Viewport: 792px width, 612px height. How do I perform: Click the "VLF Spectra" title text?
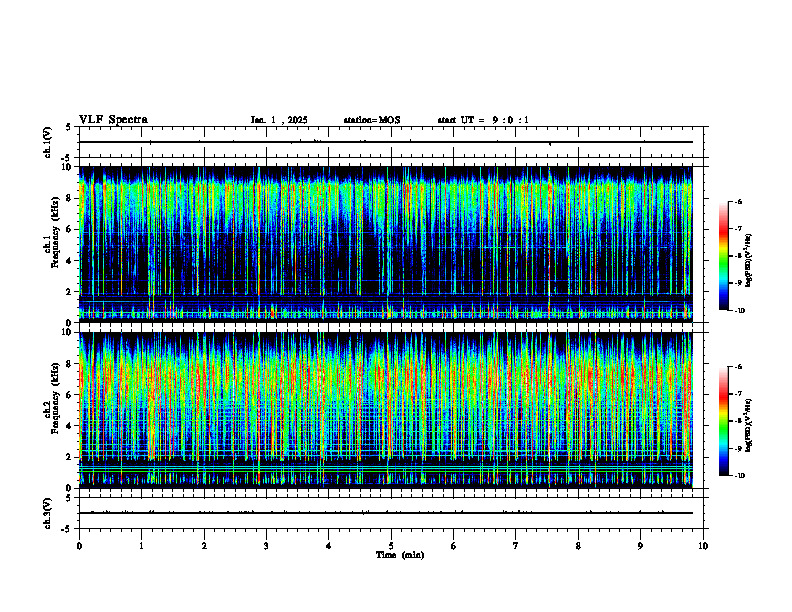[113, 120]
